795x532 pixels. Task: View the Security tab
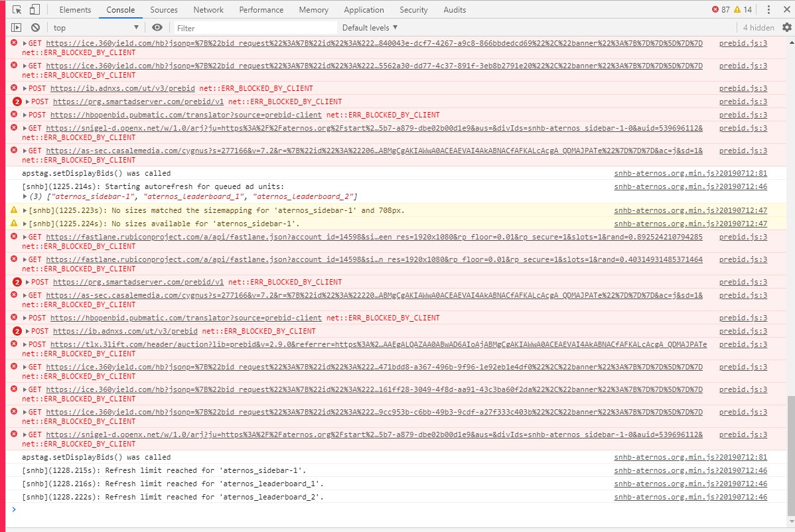tap(413, 10)
